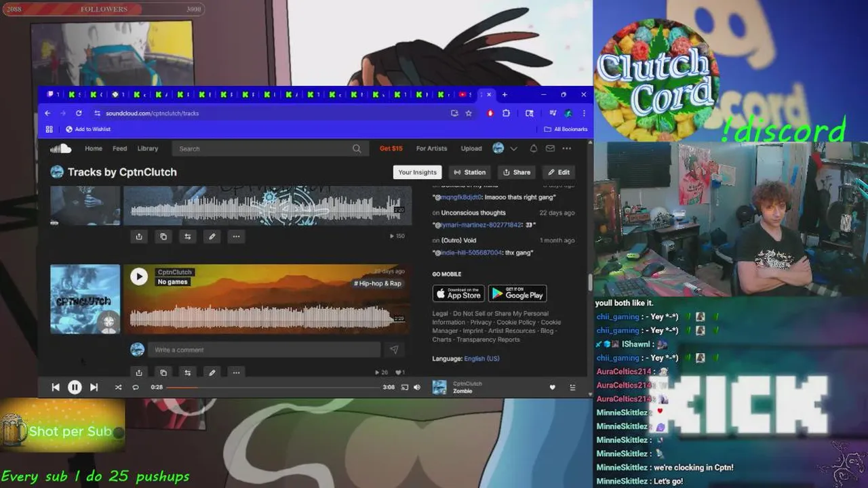Click the Your Insights button
This screenshot has height=488, width=868.
pyautogui.click(x=417, y=172)
